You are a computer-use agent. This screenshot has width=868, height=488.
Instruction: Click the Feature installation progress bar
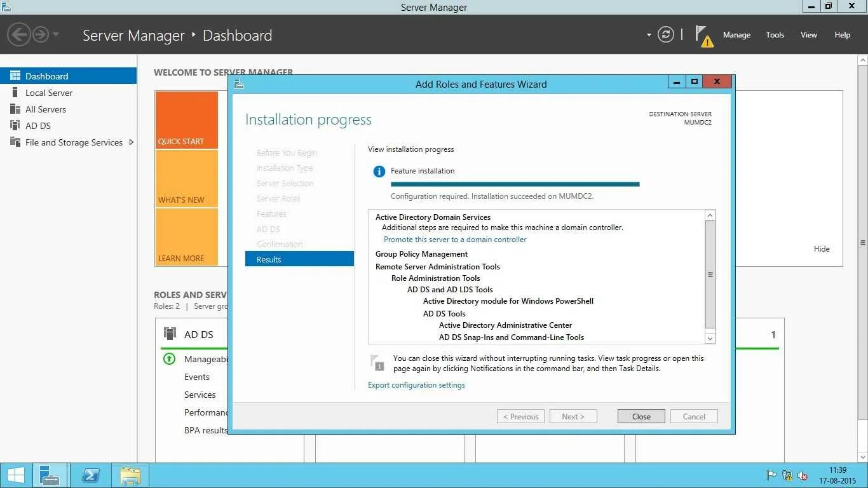(515, 184)
